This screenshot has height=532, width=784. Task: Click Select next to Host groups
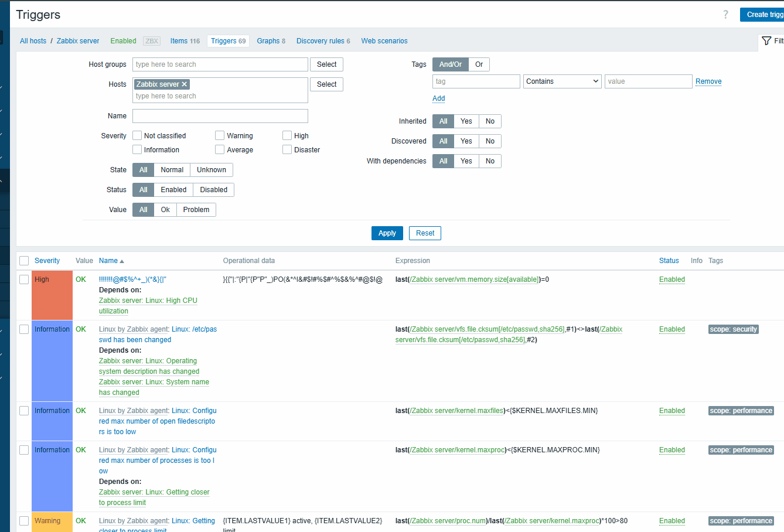(327, 64)
